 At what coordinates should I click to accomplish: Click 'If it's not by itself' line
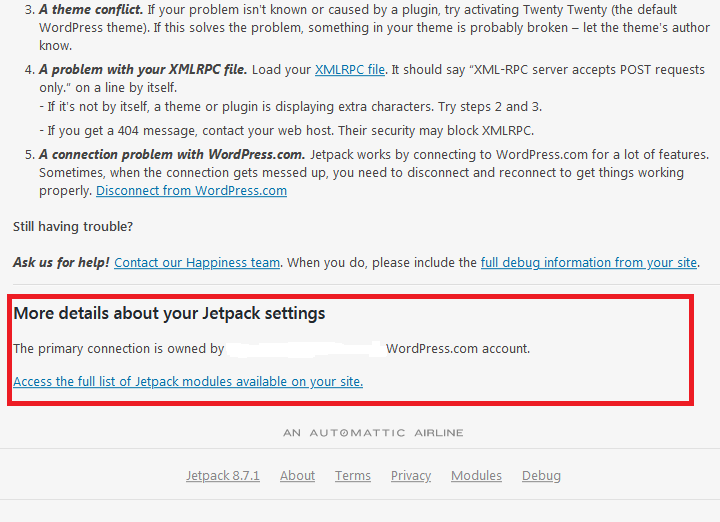point(291,107)
